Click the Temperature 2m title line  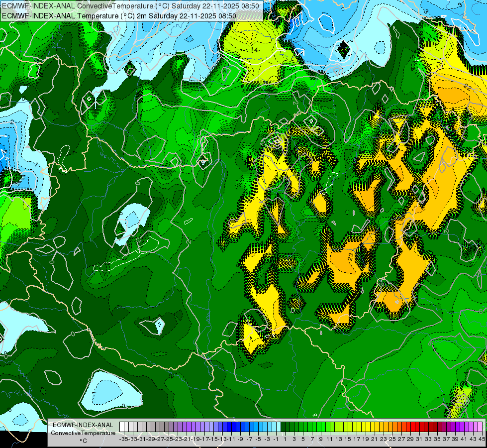pos(119,15)
